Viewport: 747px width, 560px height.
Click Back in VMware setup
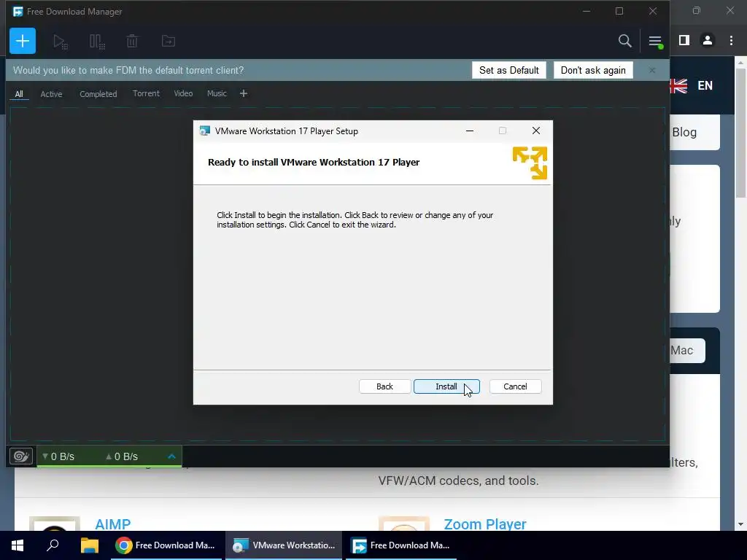pyautogui.click(x=384, y=386)
